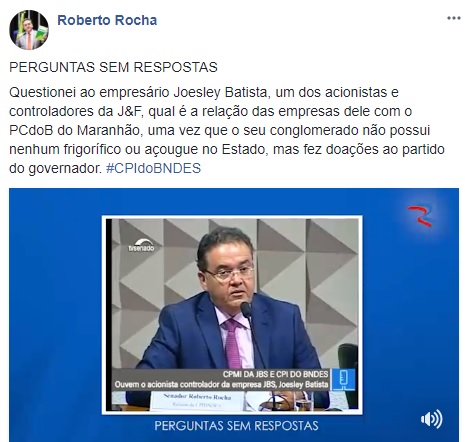The image size is (465, 442).
Task: Follow the #CPIdoBNDES hashtag link
Action: coord(153,168)
